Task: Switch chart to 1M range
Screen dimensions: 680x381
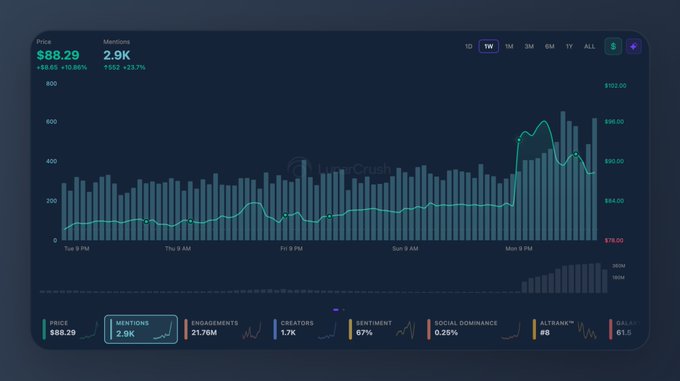Action: (x=509, y=46)
